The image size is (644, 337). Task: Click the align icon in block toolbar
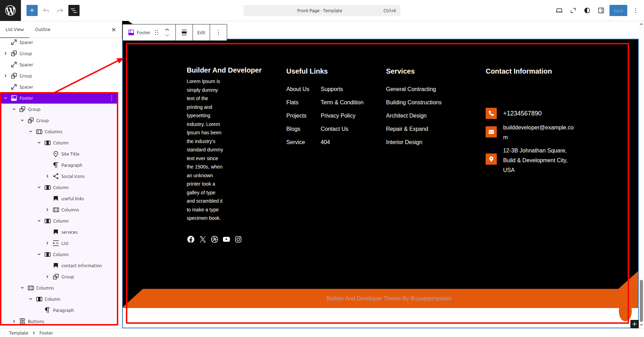(184, 32)
